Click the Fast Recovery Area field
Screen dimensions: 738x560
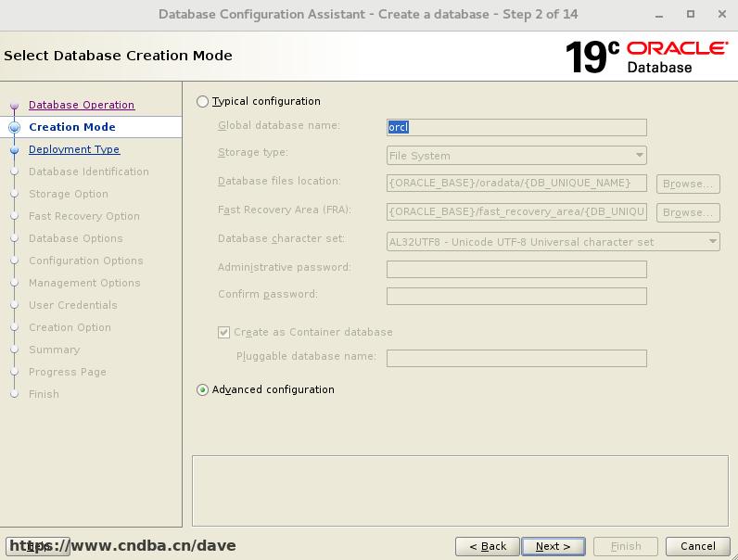tap(516, 211)
